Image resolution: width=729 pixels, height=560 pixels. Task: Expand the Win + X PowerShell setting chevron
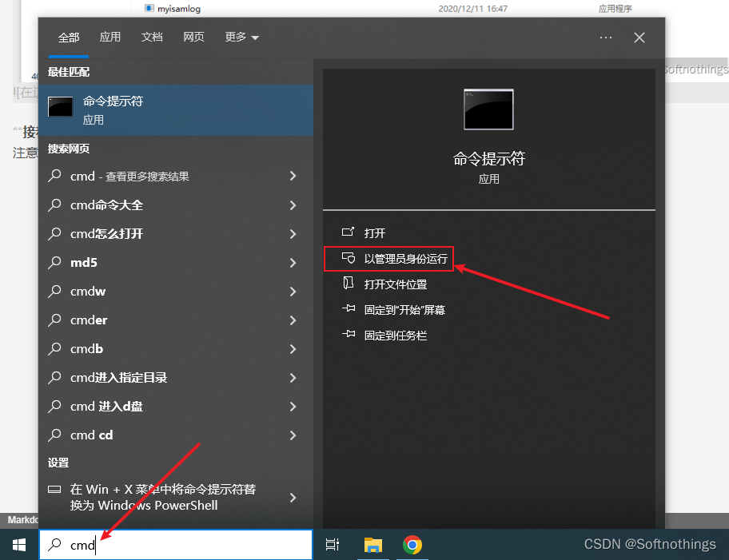pyautogui.click(x=293, y=498)
